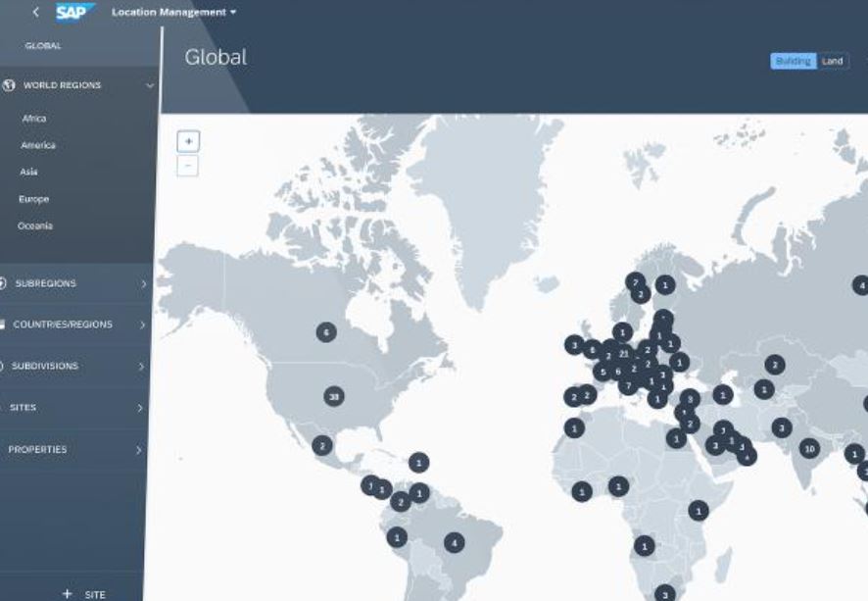Viewport: 868px width, 601px height.
Task: Zoom out the map with minus button
Action: [188, 166]
